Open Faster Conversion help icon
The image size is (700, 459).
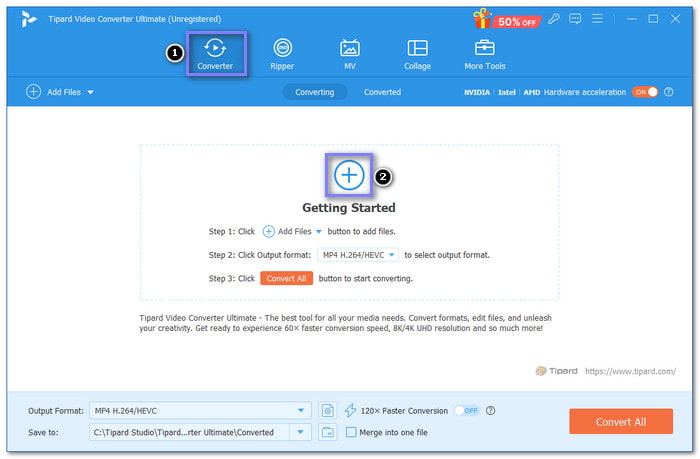tap(490, 410)
